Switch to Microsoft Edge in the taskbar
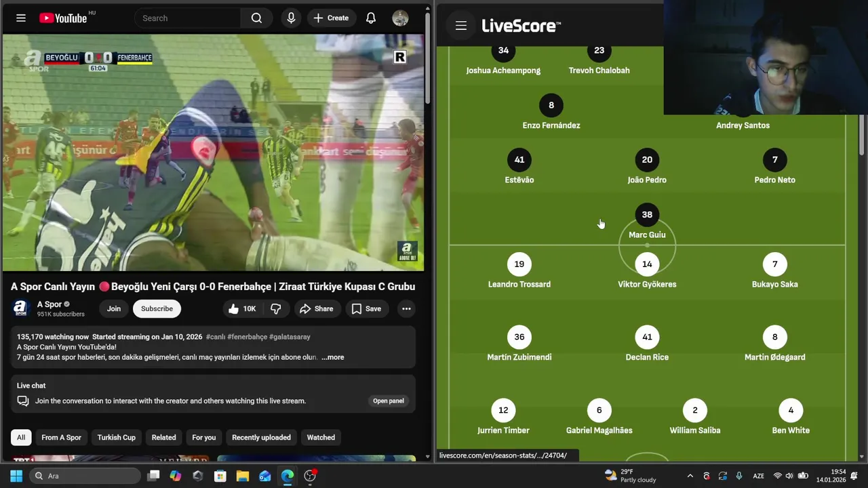Screen dimensions: 868x488 coord(287,476)
